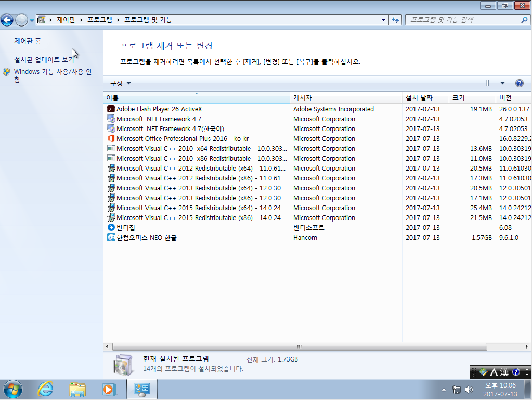Open Windows Explorer folder from taskbar

[x=77, y=389]
